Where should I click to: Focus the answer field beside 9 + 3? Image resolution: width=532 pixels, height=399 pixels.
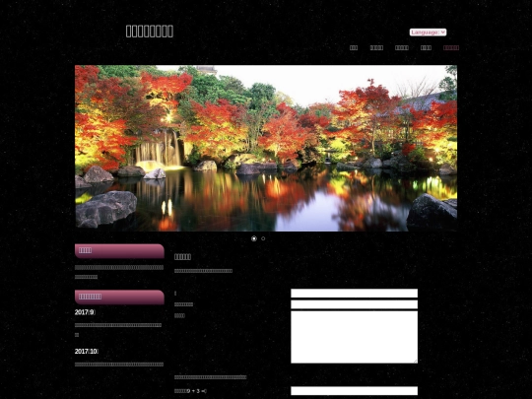pyautogui.click(x=355, y=390)
